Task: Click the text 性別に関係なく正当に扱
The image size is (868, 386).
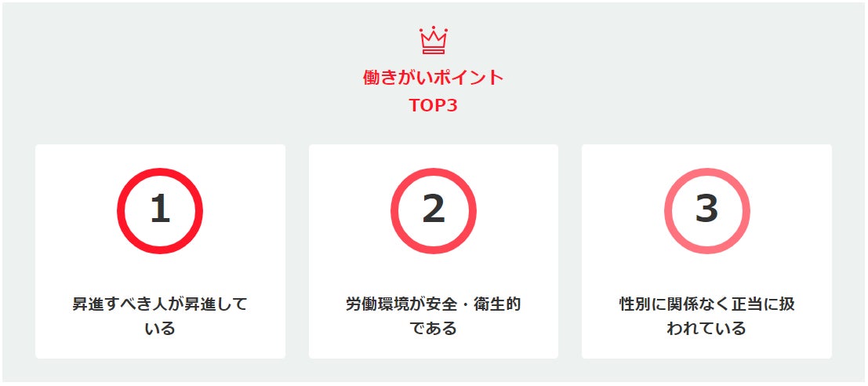Action: point(707,304)
